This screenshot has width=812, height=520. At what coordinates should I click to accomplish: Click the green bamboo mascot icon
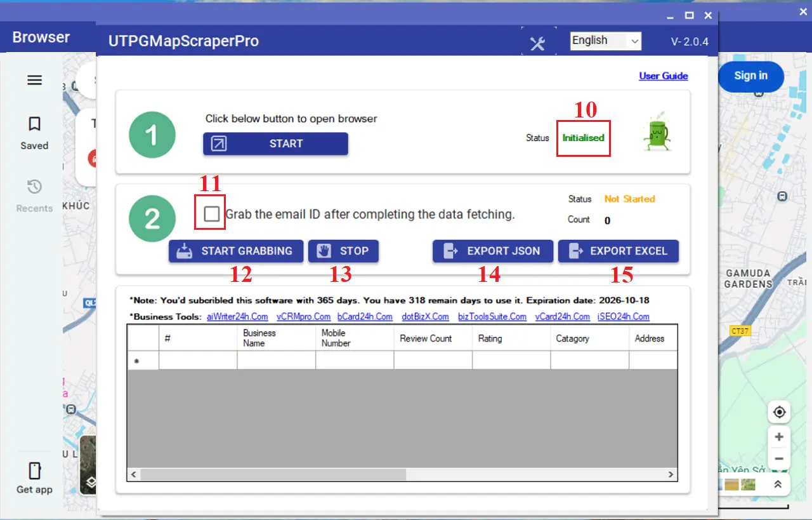tap(657, 133)
